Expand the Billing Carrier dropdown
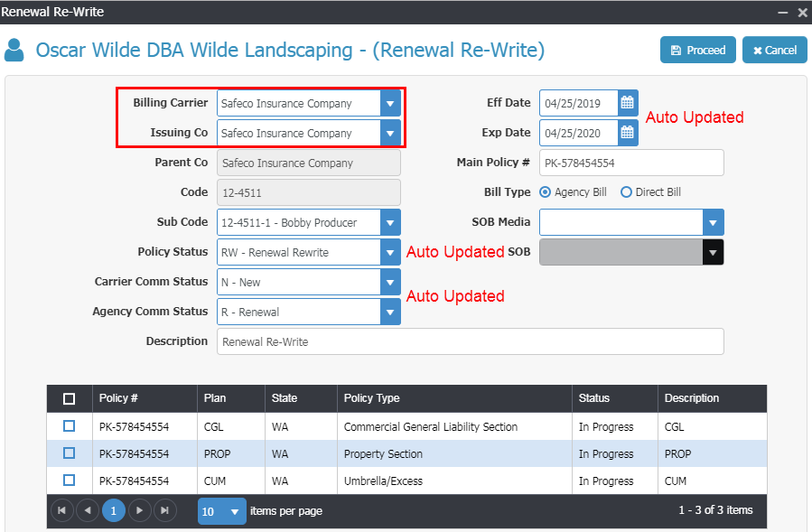This screenshot has width=812, height=532. coord(390,103)
